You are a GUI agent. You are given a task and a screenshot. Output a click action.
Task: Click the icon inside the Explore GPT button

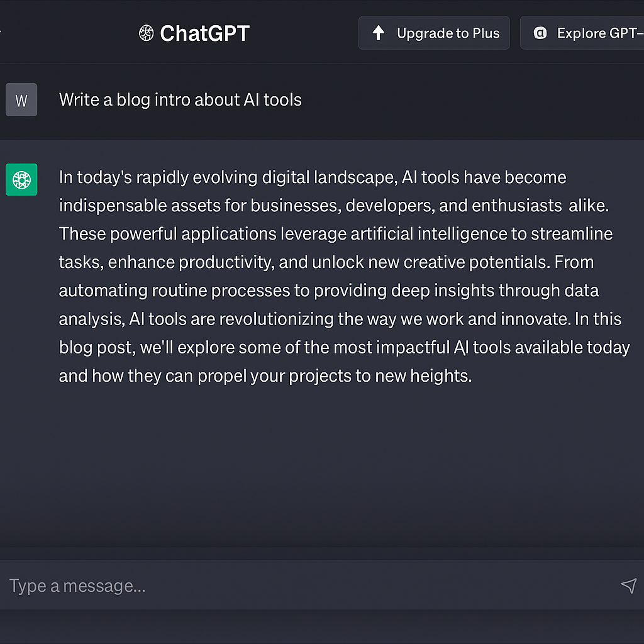pos(540,33)
